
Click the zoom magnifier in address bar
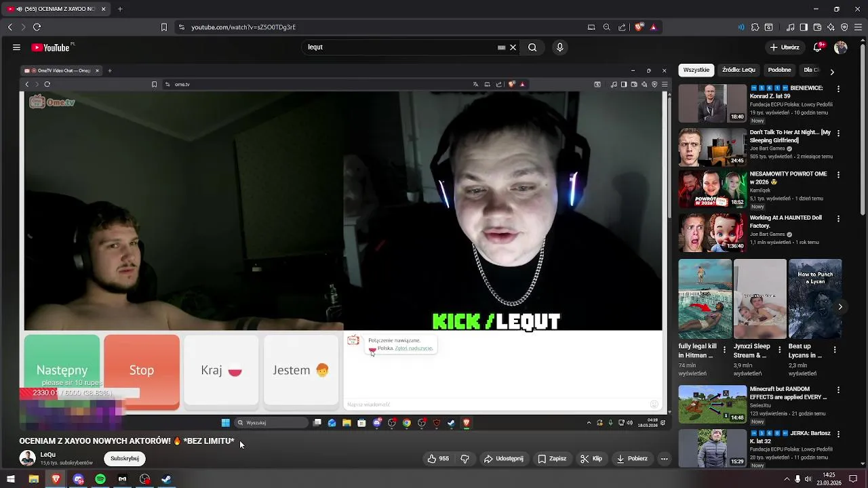click(606, 27)
